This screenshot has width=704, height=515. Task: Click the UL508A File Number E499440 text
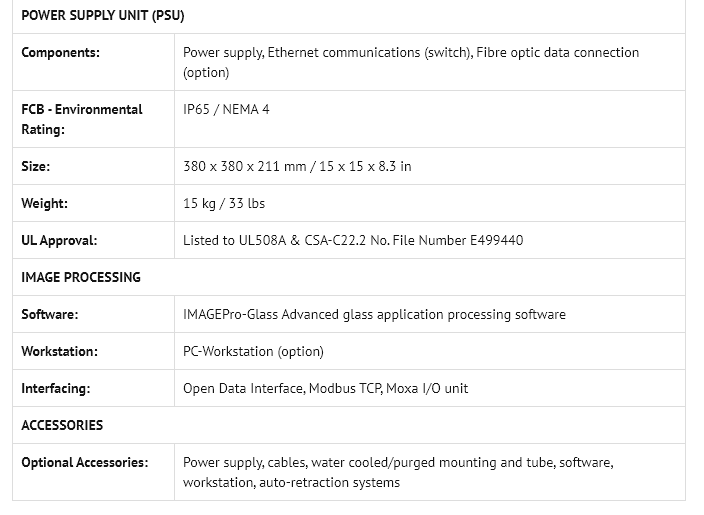click(352, 240)
